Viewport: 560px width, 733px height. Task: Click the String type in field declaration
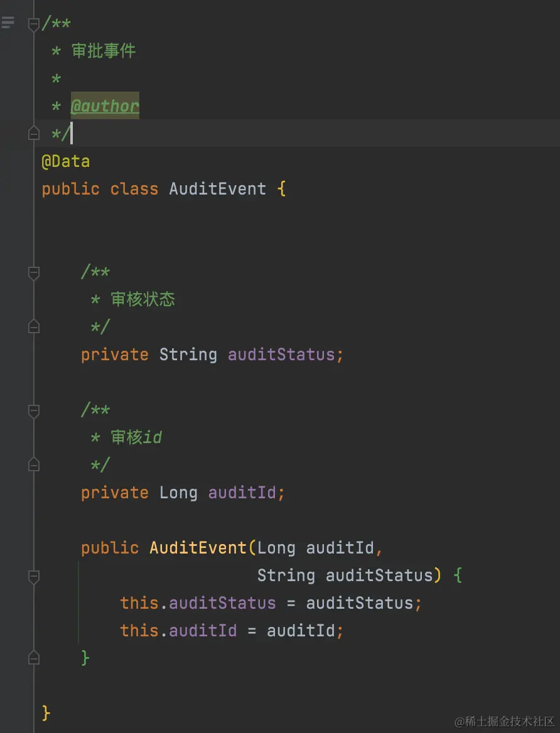tap(188, 355)
